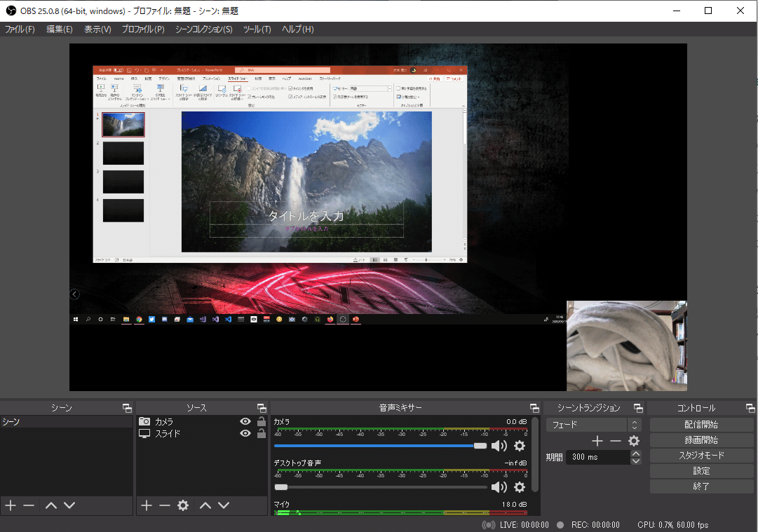
Task: Open transition properties gear icon
Action: [634, 441]
